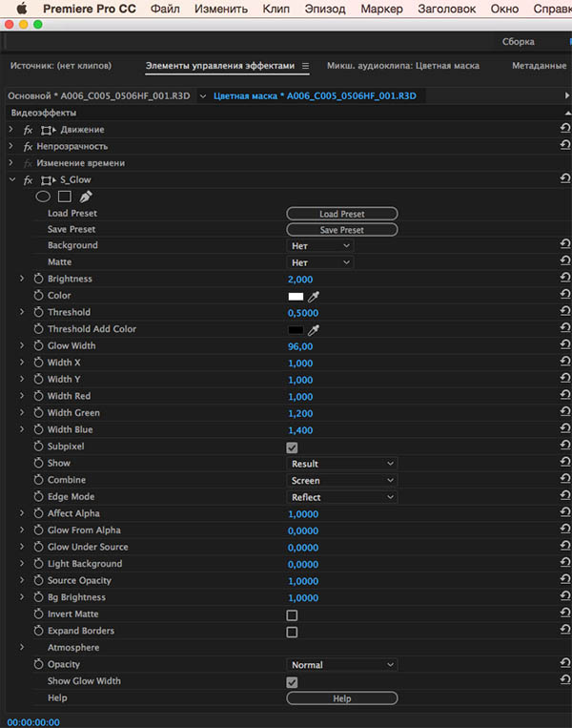Toggle Combine animation stopwatch
572x728 pixels.
pos(38,480)
